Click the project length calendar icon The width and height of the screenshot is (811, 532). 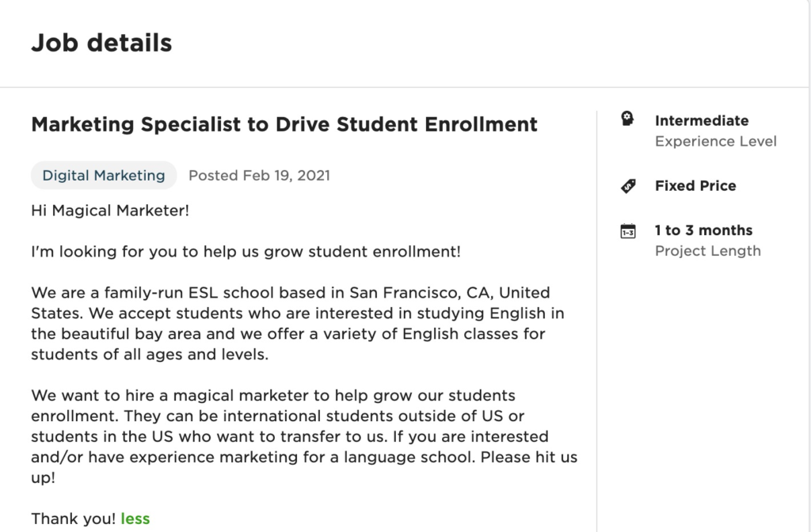coord(627,231)
